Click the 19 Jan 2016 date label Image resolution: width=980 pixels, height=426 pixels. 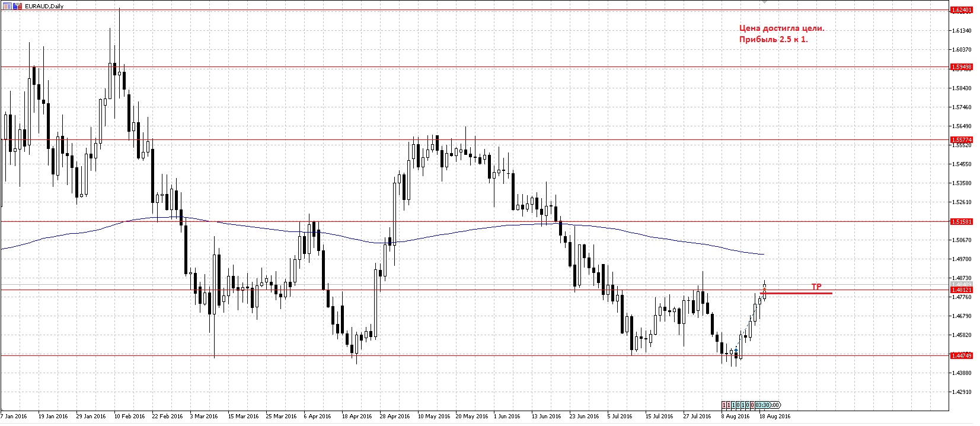53,417
